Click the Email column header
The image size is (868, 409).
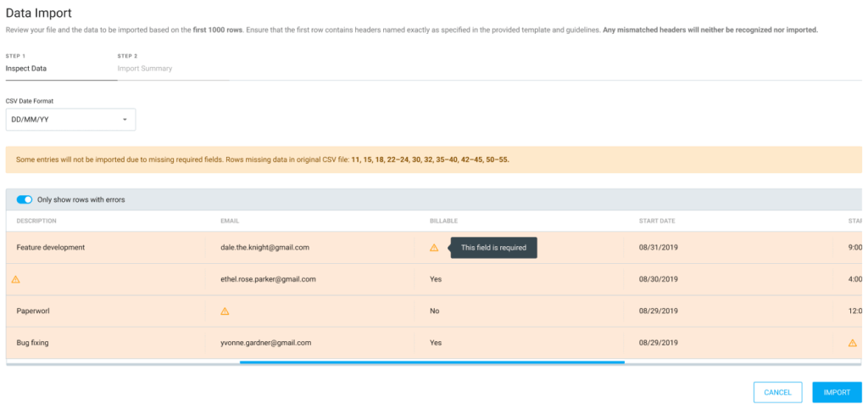click(230, 221)
